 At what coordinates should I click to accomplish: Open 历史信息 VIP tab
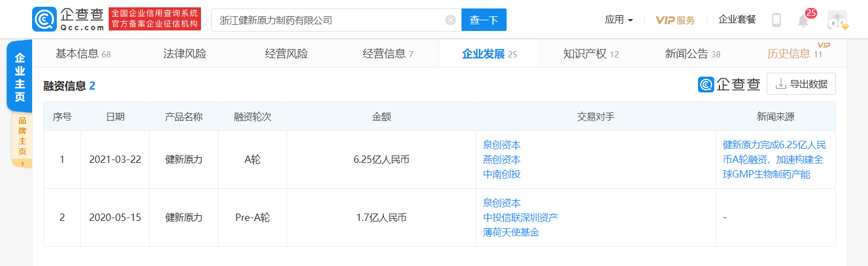[795, 54]
